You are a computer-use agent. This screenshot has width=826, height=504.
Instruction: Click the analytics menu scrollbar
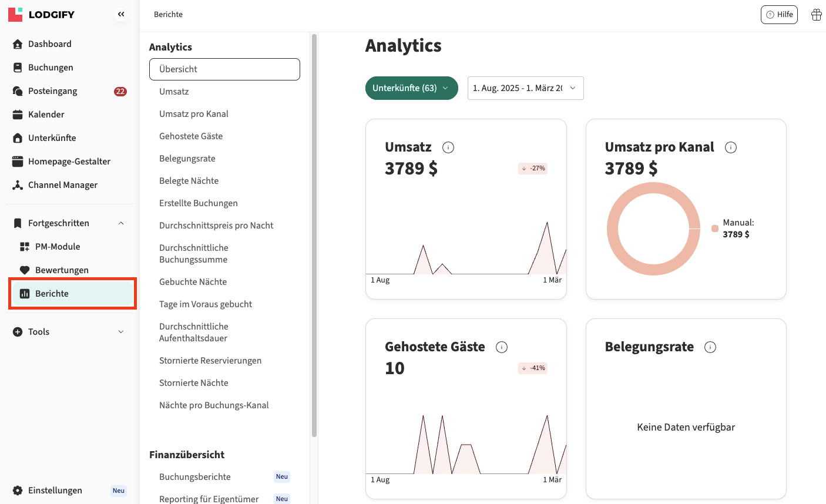(x=314, y=235)
